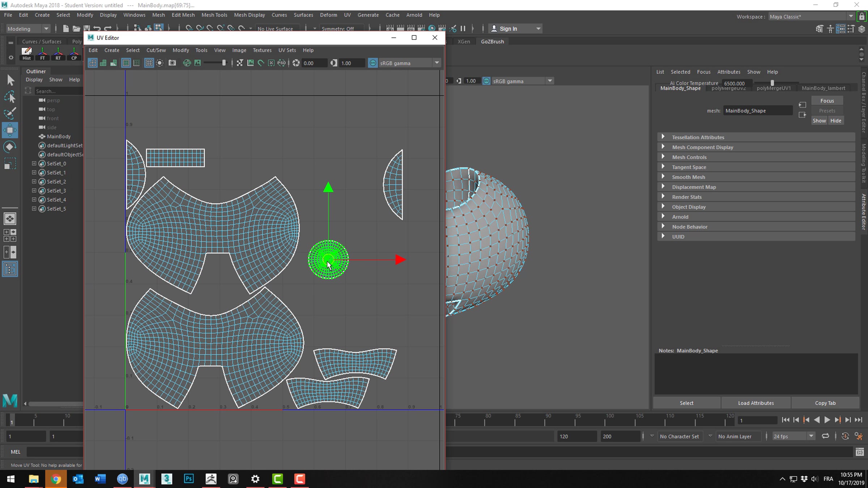Open Photoshop from the taskbar
Viewport: 868px width, 488px height.
tap(189, 479)
